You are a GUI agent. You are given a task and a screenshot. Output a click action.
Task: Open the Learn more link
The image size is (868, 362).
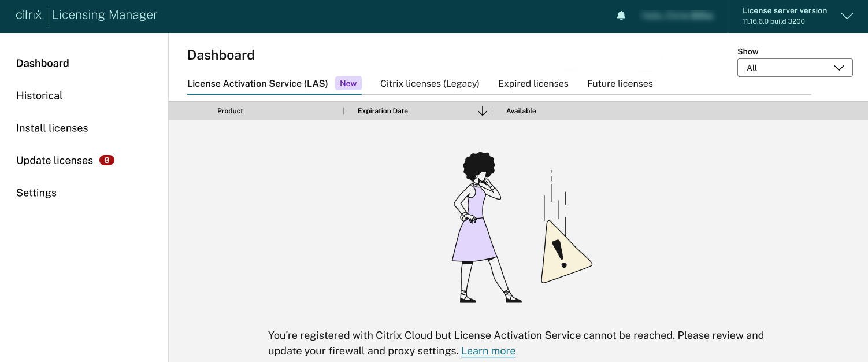coord(488,351)
